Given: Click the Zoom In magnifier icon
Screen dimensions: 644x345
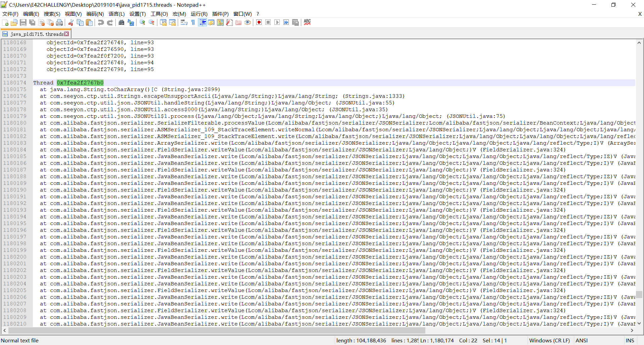Looking at the screenshot, I should [143, 22].
